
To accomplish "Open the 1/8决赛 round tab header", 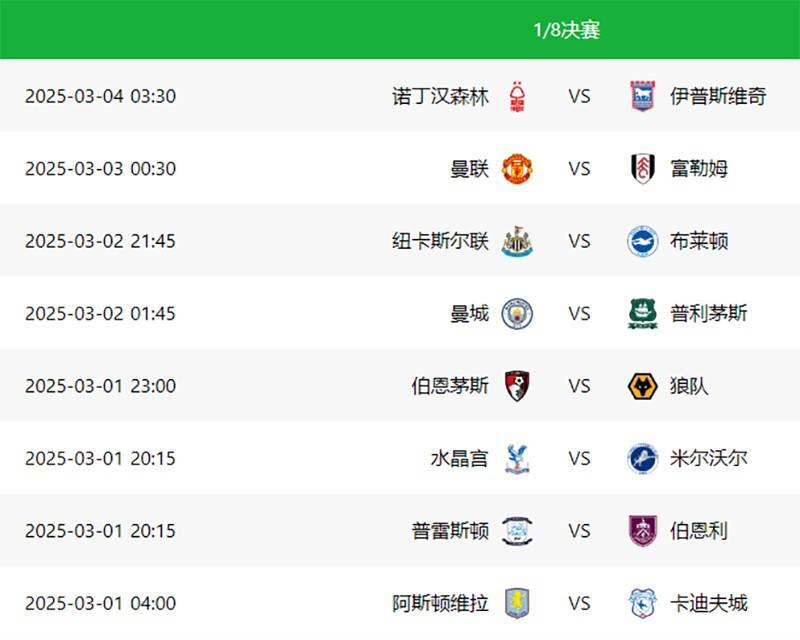I will [566, 30].
